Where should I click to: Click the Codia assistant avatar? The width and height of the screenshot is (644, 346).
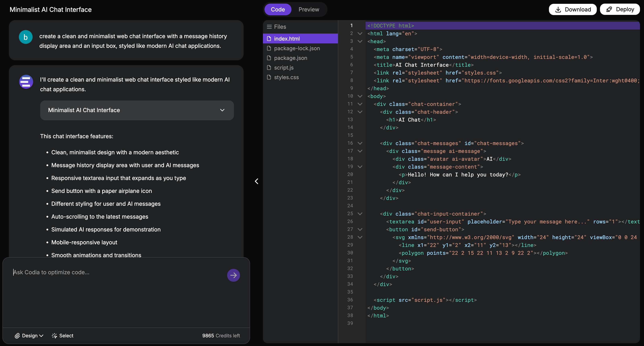pos(26,82)
